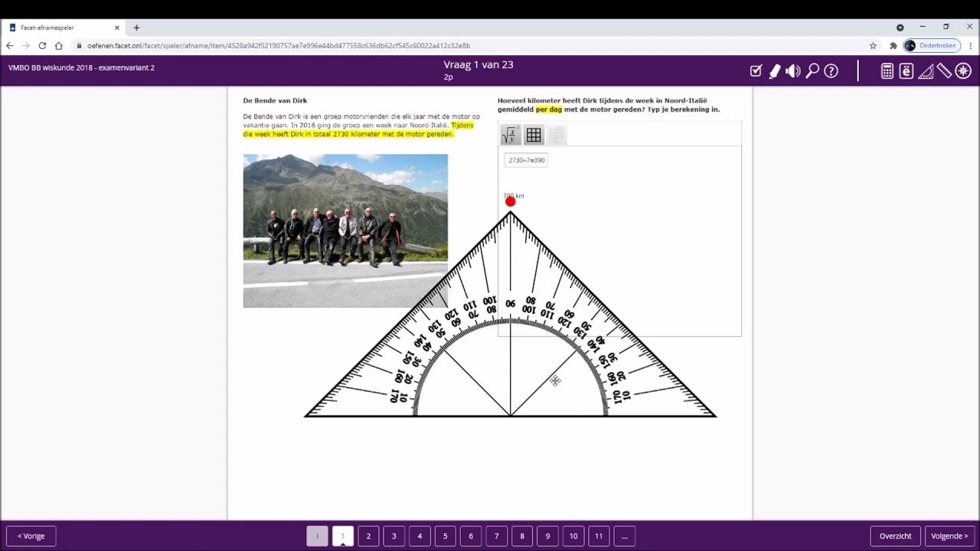Insert formula using square root button
This screenshot has width=980, height=551.
coord(510,135)
